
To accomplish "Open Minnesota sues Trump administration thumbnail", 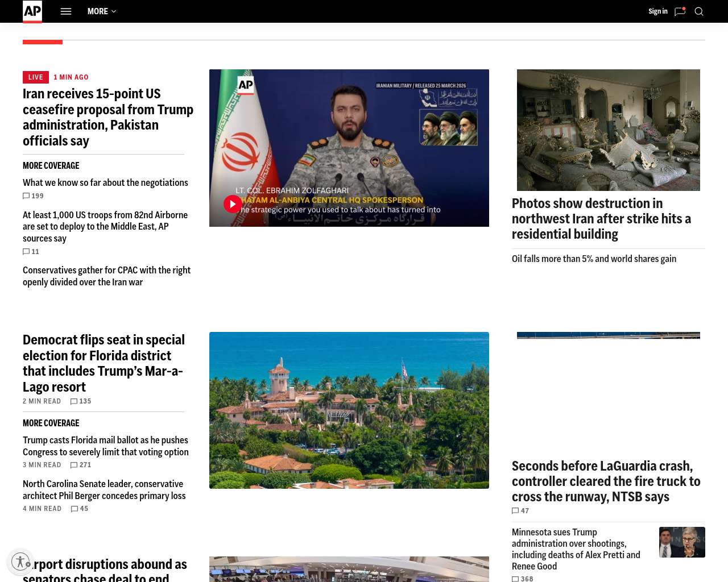I will point(681,542).
